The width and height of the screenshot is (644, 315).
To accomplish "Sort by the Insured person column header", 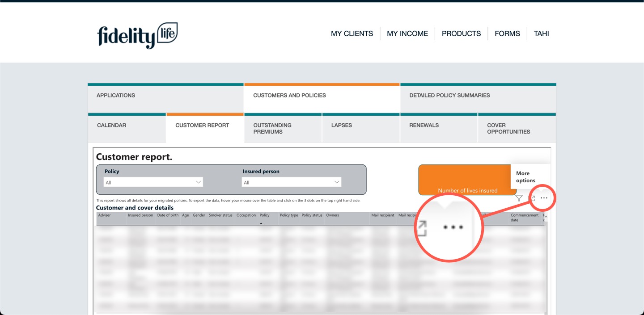I will coord(140,215).
